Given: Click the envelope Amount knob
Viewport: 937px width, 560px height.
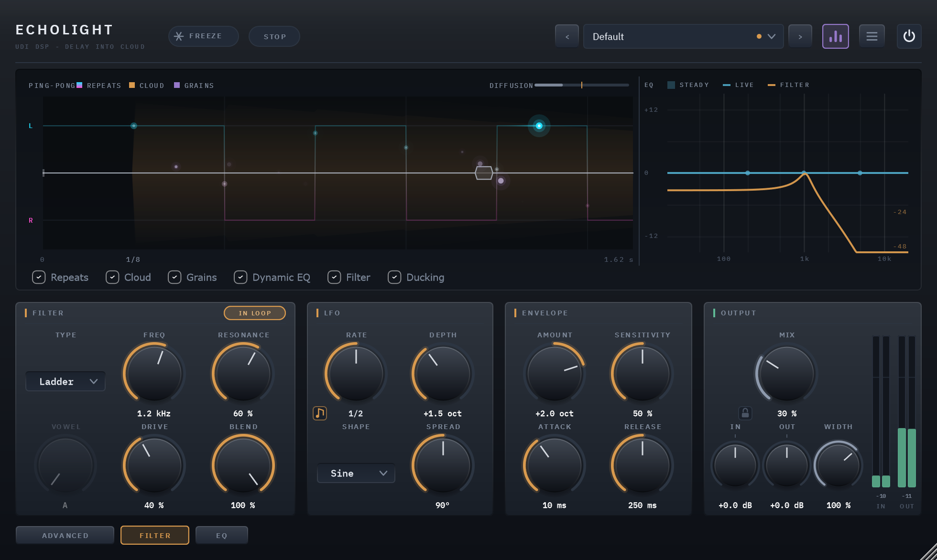Looking at the screenshot, I should (555, 373).
